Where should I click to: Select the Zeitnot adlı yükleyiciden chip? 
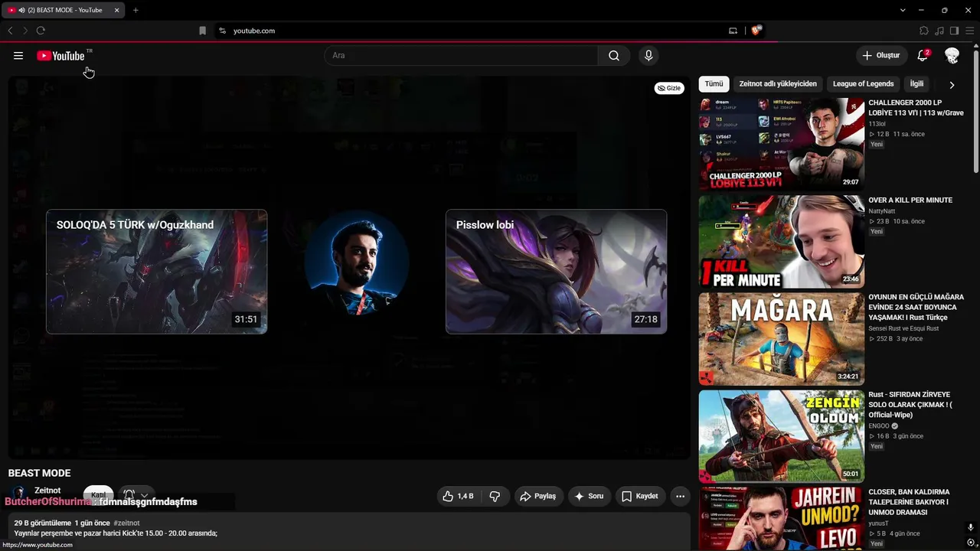[x=778, y=84]
